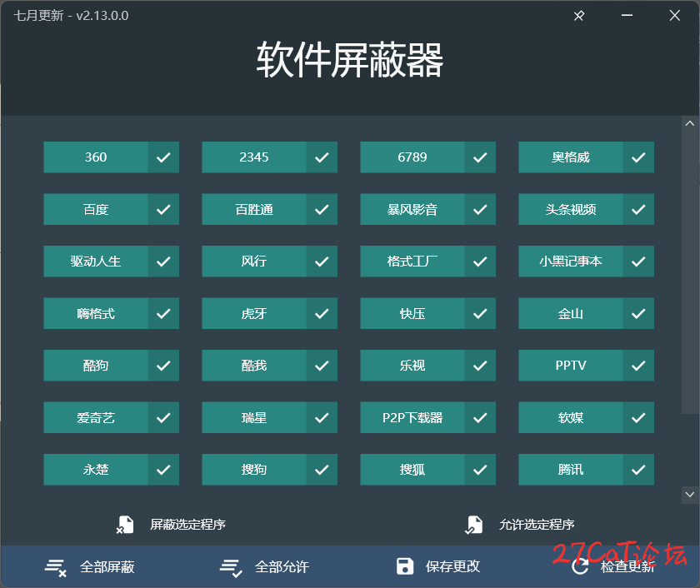Toggle the checkmark for 小黑记事本
This screenshot has width=700, height=588.
click(x=638, y=262)
